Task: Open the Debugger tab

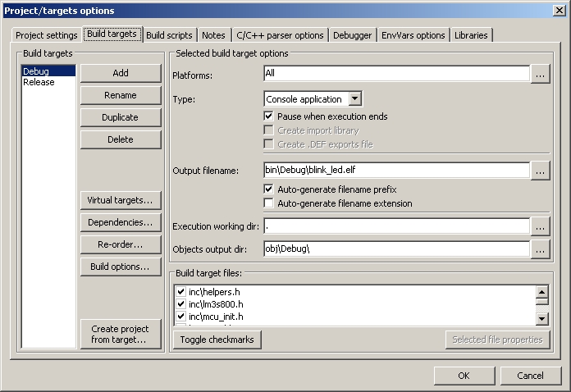Action: pos(352,35)
